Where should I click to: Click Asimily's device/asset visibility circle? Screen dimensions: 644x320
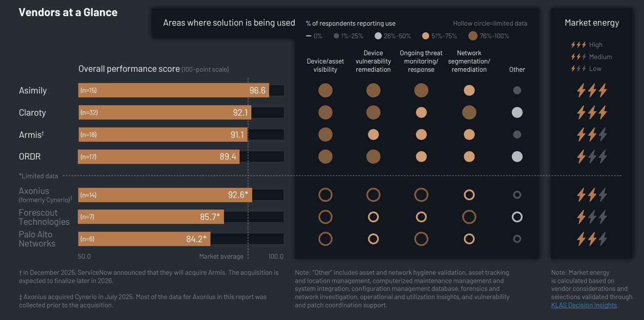(325, 90)
